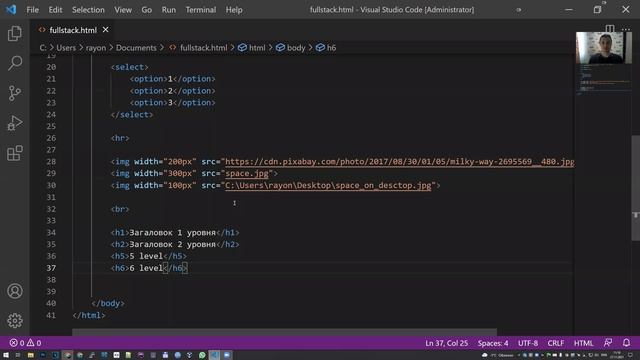Open the Windows Start button
640x360 pixels.
6,355
